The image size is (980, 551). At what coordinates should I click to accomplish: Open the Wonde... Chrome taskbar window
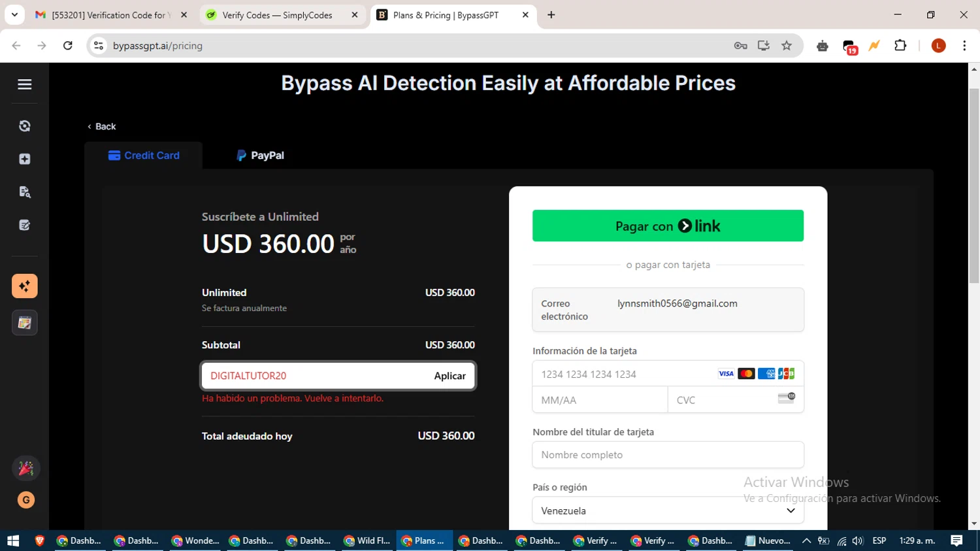(195, 541)
